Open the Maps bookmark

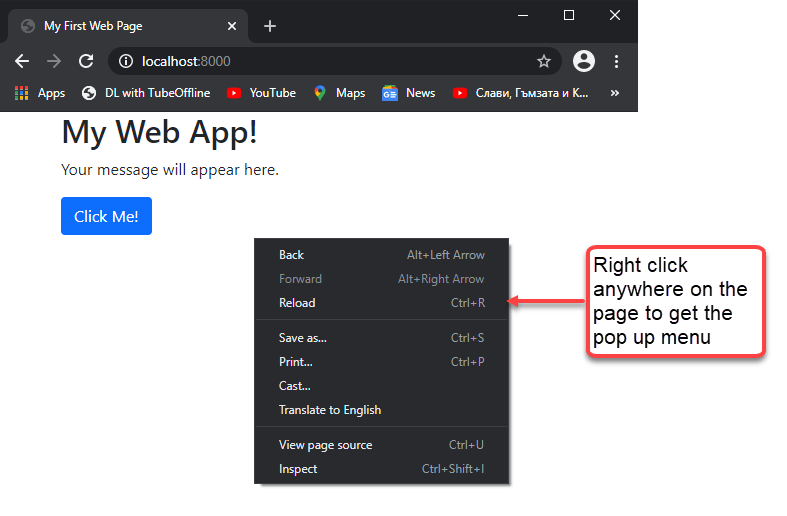click(339, 93)
